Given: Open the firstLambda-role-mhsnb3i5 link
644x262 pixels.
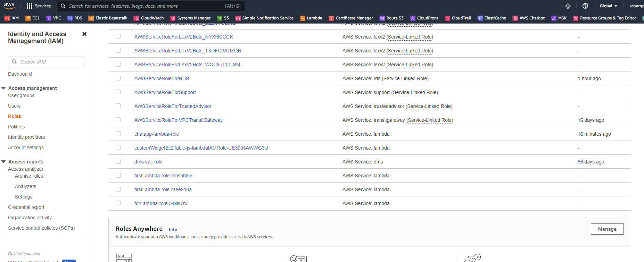Looking at the screenshot, I should coord(163,176).
